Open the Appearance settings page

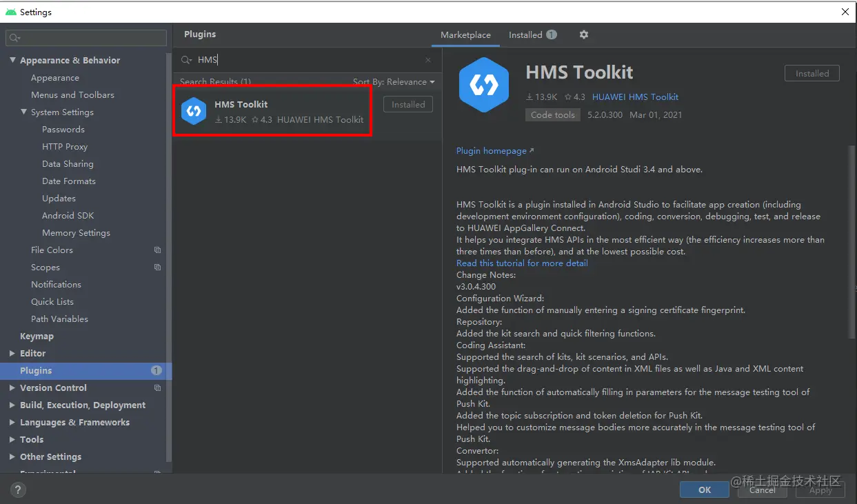pyautogui.click(x=55, y=78)
